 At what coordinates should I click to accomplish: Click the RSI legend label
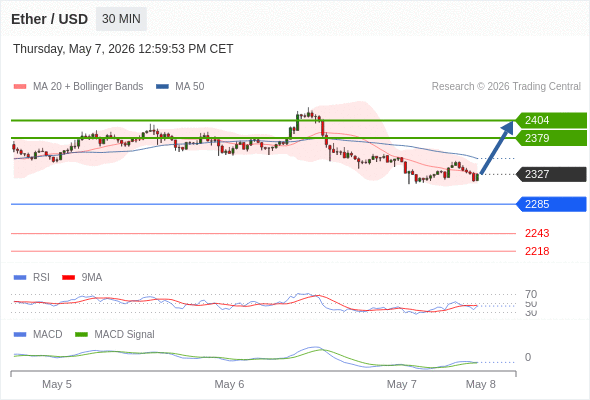point(41,278)
